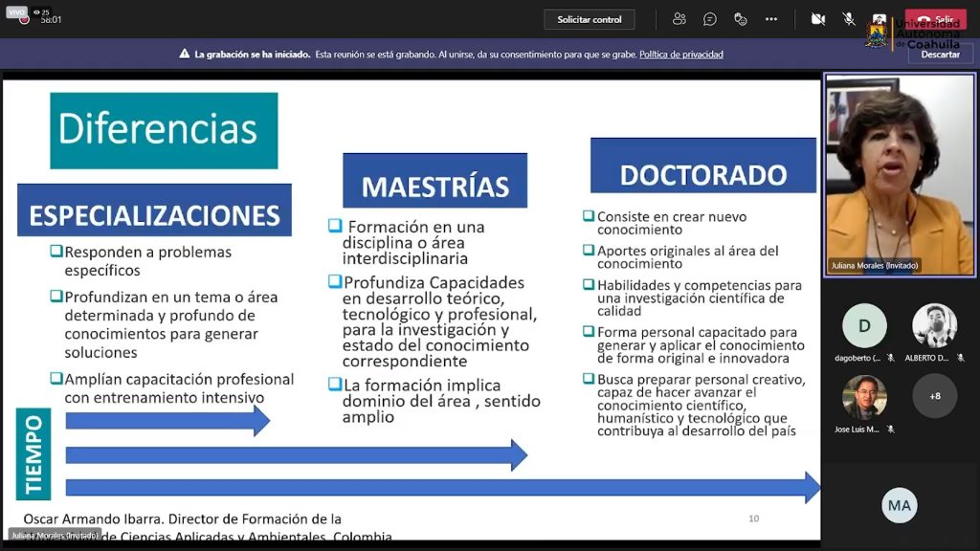Click Jose Luis's participant photo
The height and width of the screenshot is (551, 980).
864,396
